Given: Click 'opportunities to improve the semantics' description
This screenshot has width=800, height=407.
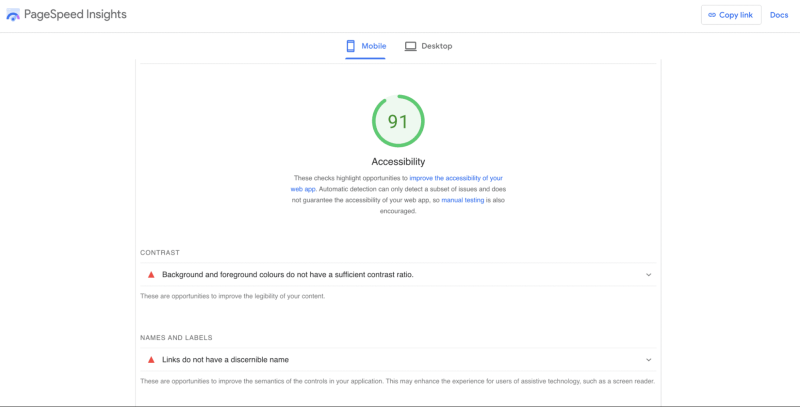Looking at the screenshot, I should click(397, 381).
